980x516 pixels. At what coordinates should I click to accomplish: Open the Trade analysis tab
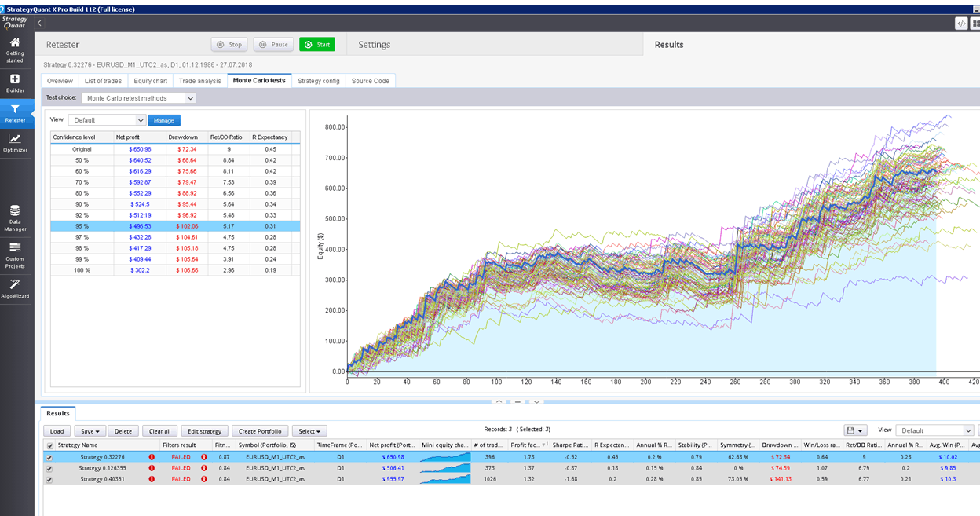click(199, 81)
